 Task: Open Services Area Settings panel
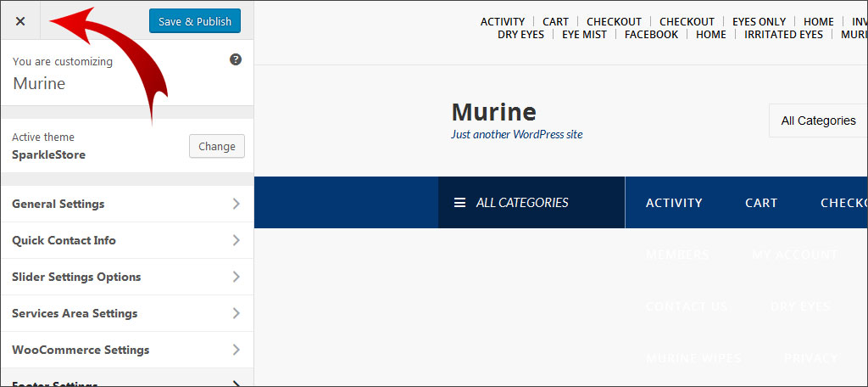126,313
